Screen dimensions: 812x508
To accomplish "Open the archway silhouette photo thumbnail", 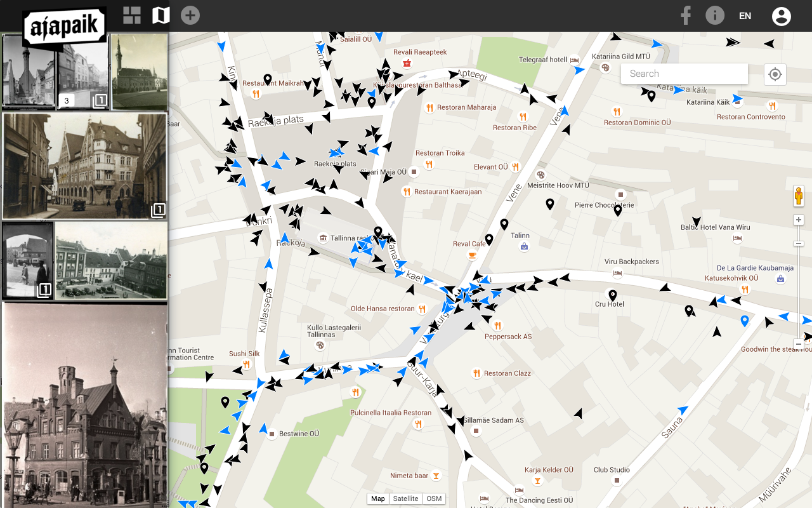I will [x=28, y=260].
